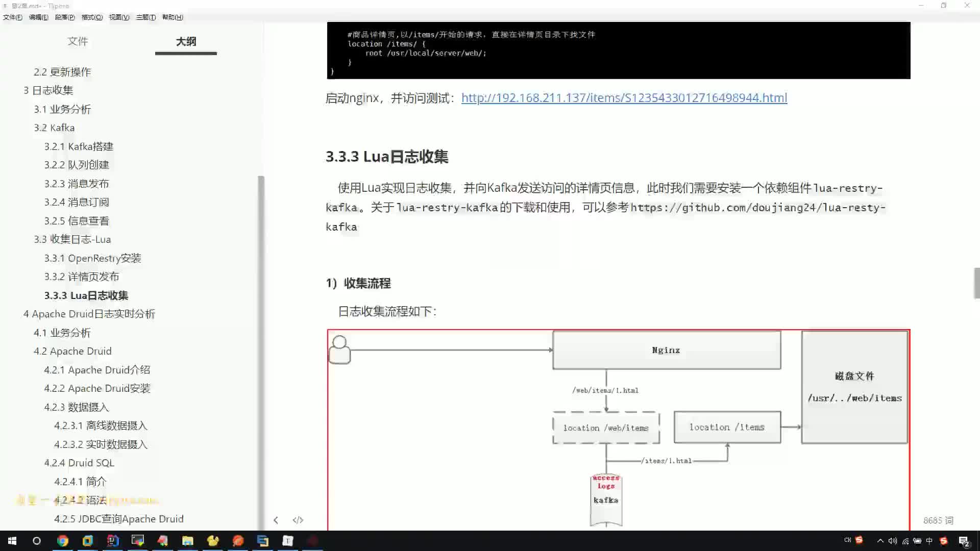The width and height of the screenshot is (980, 551).
Task: Click the document vertical scrollbar thumb
Action: pos(976,283)
